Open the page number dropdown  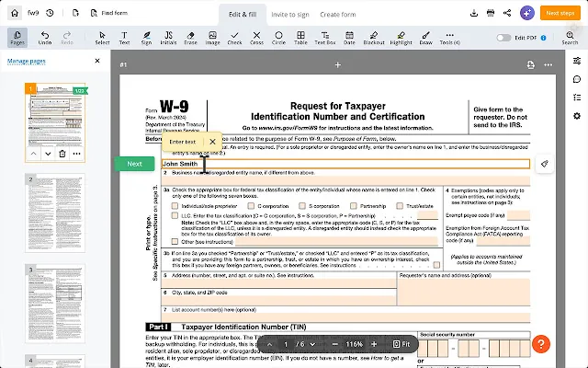(x=312, y=344)
